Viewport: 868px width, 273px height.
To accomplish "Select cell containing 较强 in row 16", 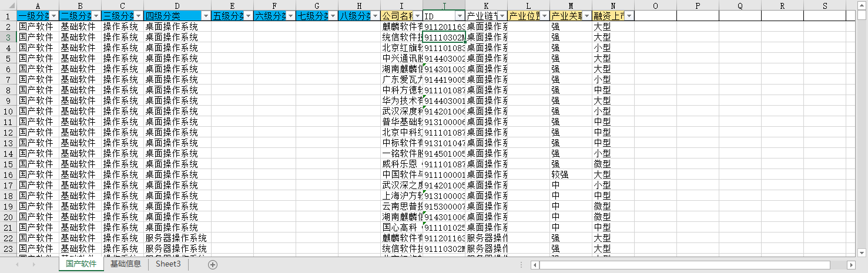I will pyautogui.click(x=571, y=174).
